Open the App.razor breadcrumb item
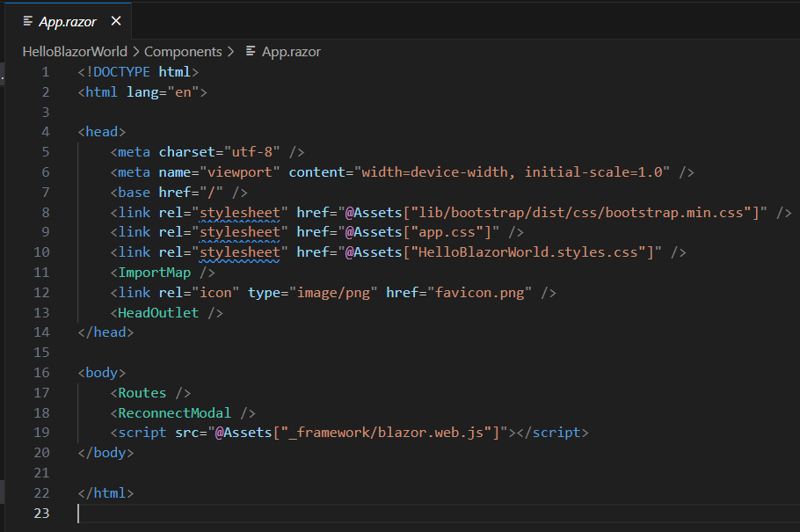 290,52
